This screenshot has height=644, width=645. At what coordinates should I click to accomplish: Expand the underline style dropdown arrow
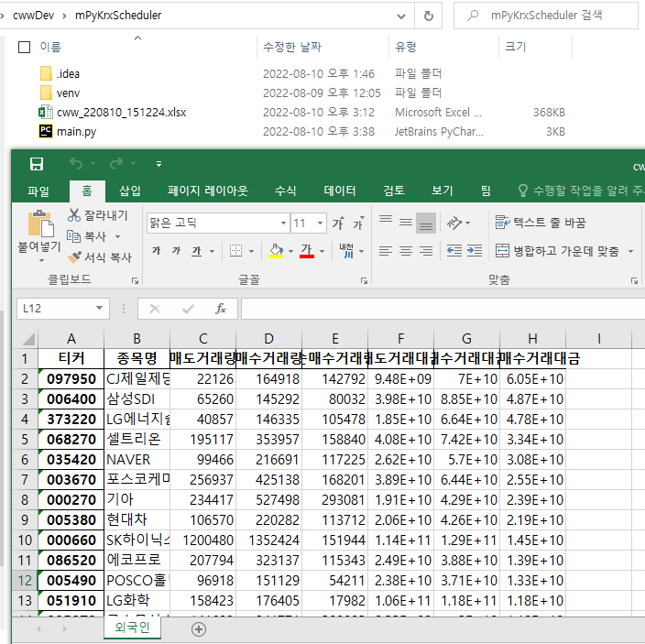pos(213,251)
